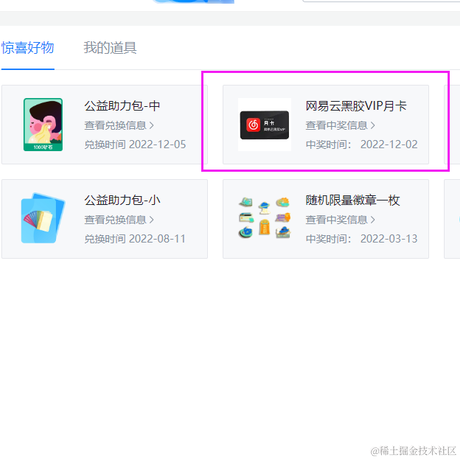Click the 兑换时间 2022-12-05 text

[135, 144]
